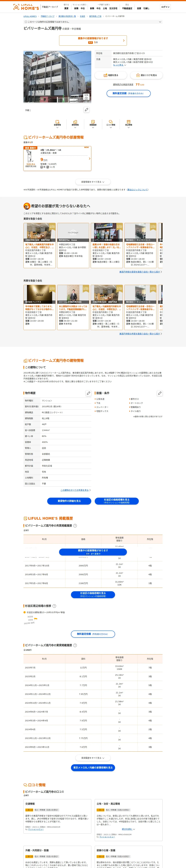The width and height of the screenshot is (186, 868).
Task: Expand 賃貸履歴をすべて見る
Action: click(93, 758)
